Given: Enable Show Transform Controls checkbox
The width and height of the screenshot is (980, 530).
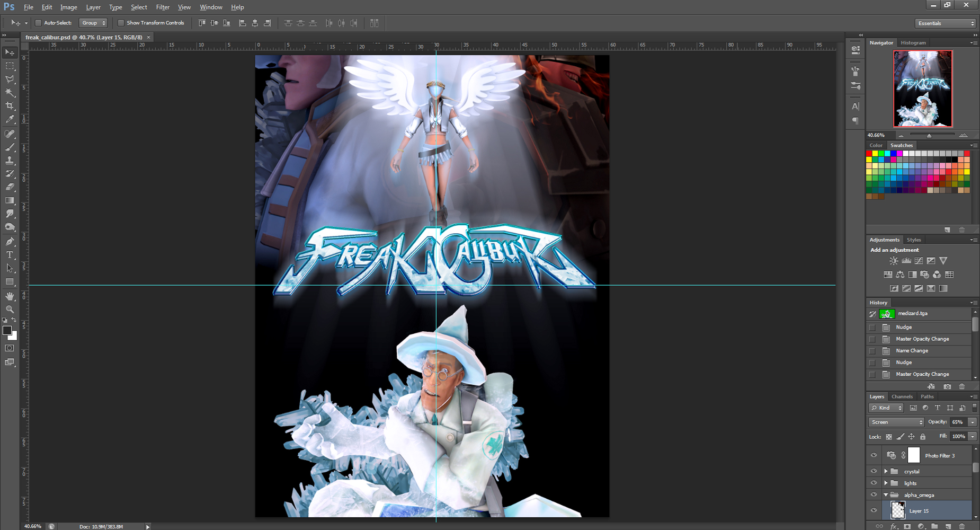Looking at the screenshot, I should pyautogui.click(x=121, y=23).
